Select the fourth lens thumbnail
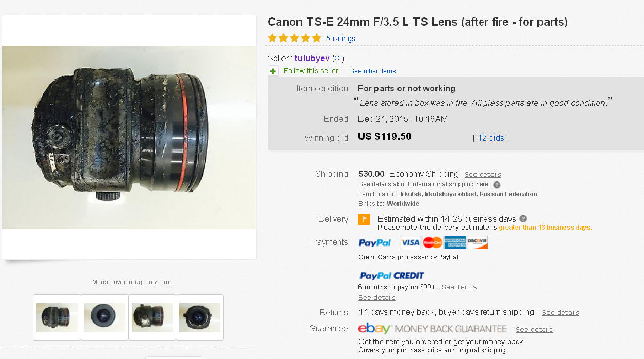Screen dimensions: 644x359 click(x=200, y=317)
